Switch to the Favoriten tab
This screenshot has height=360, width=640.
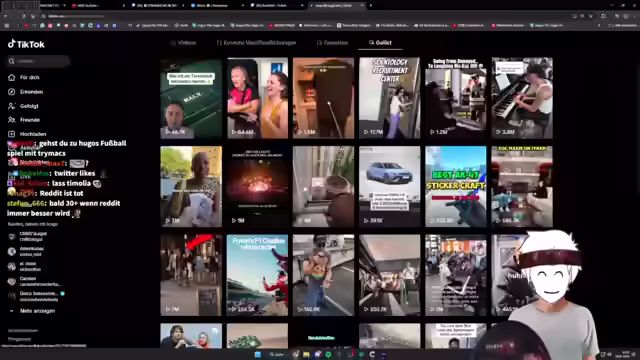tap(333, 42)
